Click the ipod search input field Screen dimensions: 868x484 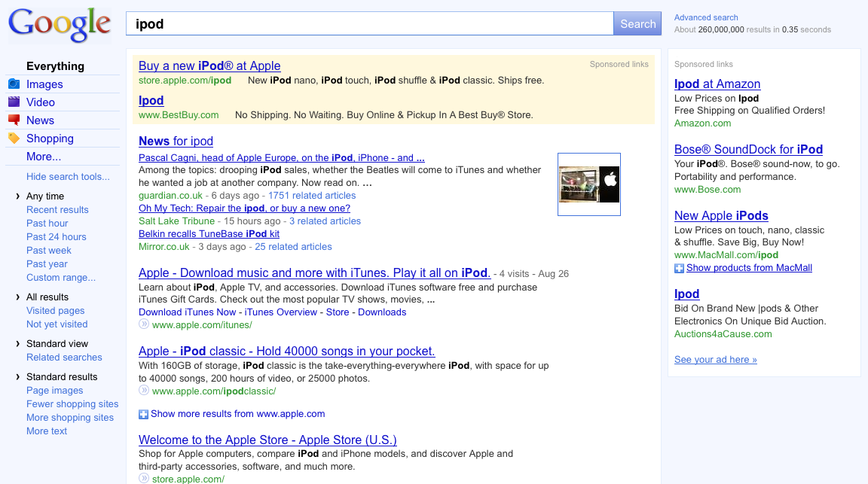[370, 24]
